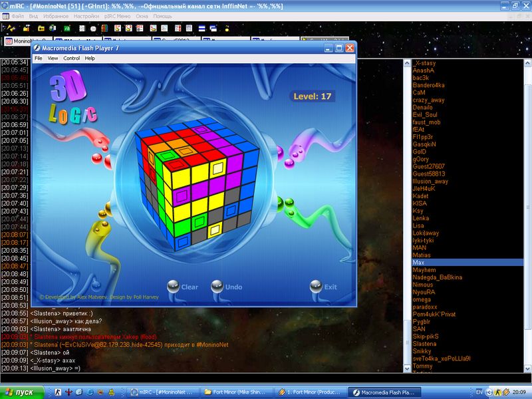Select user Evil_Soul in the nick list
This screenshot has height=399, width=532.
[425, 114]
